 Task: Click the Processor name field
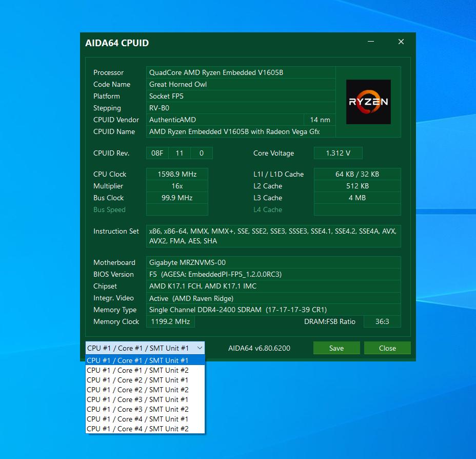point(241,72)
